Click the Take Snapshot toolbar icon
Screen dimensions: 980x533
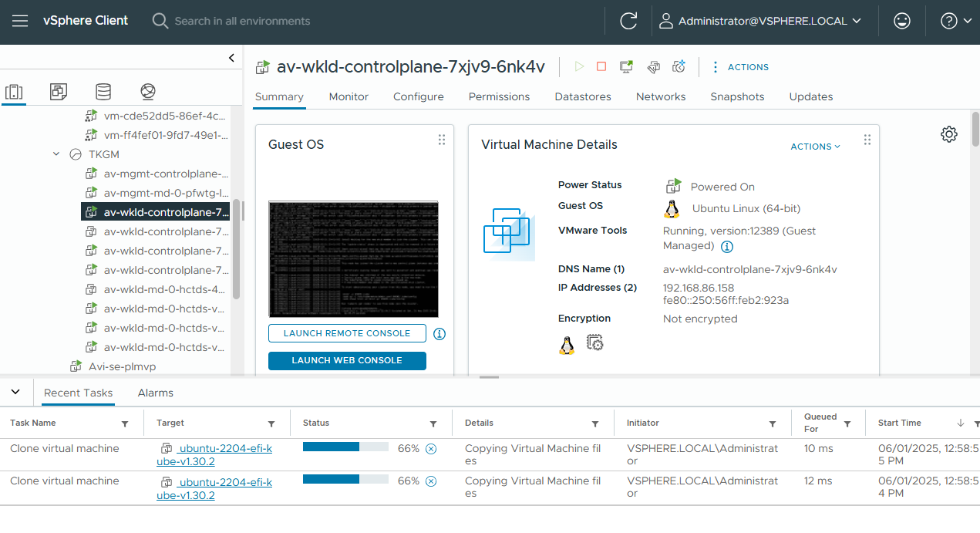(679, 67)
